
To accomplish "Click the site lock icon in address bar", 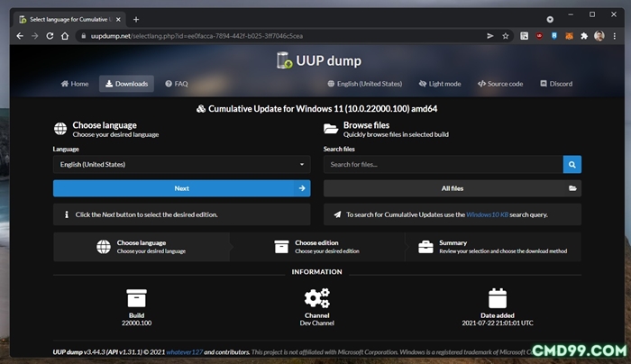I will pyautogui.click(x=83, y=36).
